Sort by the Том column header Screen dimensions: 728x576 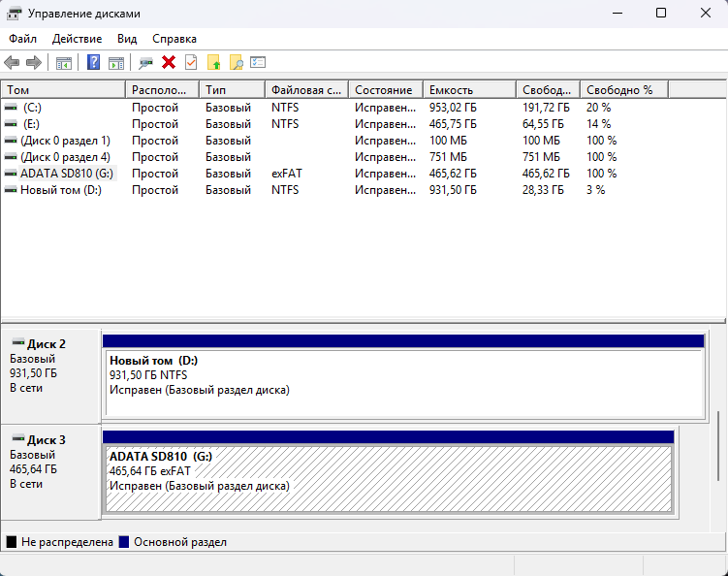[x=63, y=90]
